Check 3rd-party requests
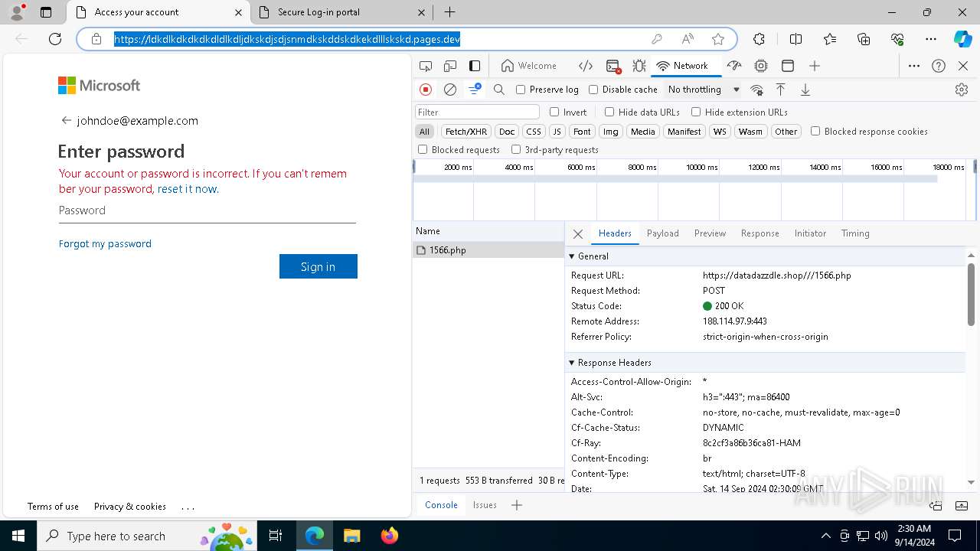980x551 pixels. (x=516, y=149)
